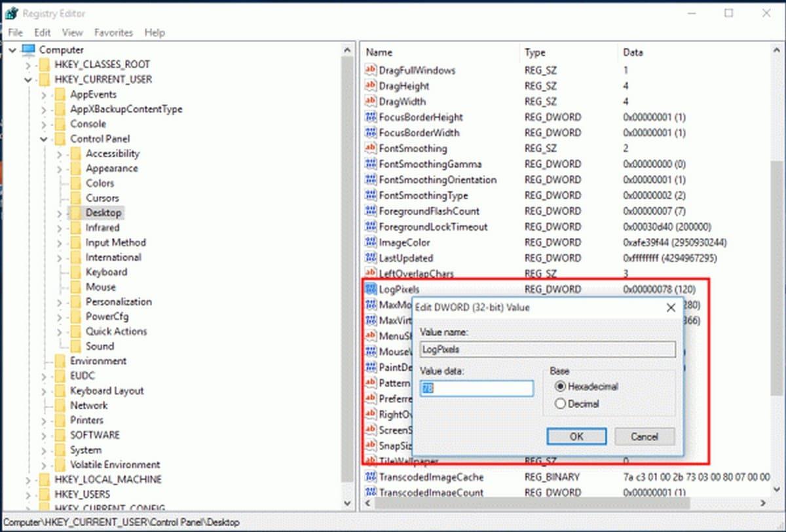Select the Volatile Environment key
786x532 pixels.
click(x=115, y=465)
